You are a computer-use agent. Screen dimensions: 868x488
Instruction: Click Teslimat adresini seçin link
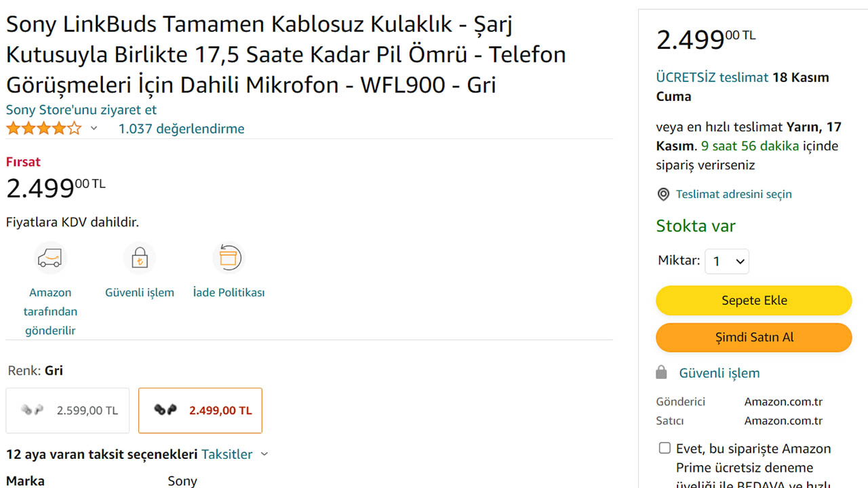(734, 195)
